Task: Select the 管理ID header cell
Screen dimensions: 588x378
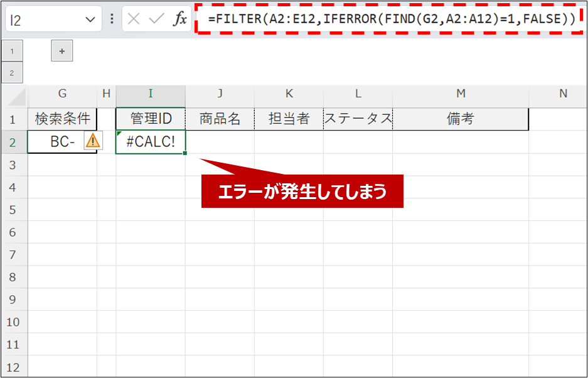Action: (150, 118)
